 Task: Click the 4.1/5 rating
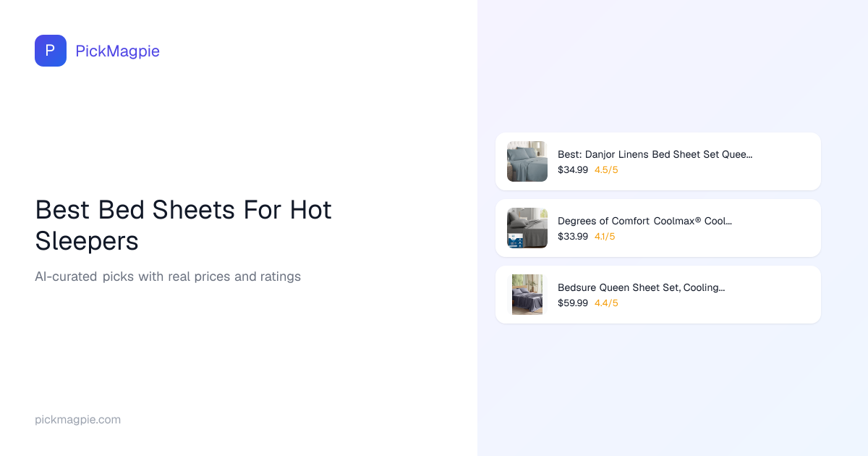(x=606, y=237)
